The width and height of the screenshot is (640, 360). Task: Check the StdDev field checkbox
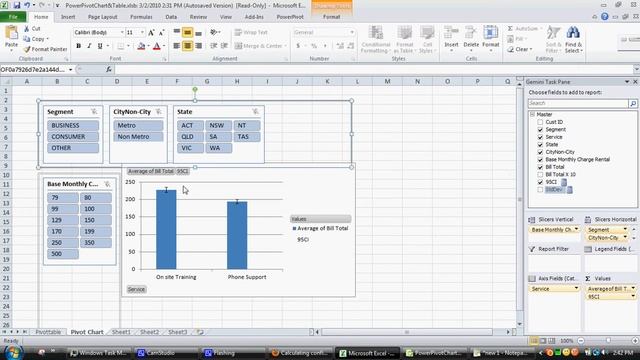click(540, 190)
